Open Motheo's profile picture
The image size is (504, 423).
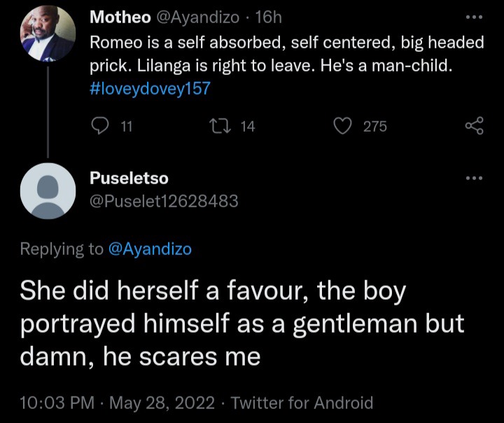(48, 33)
